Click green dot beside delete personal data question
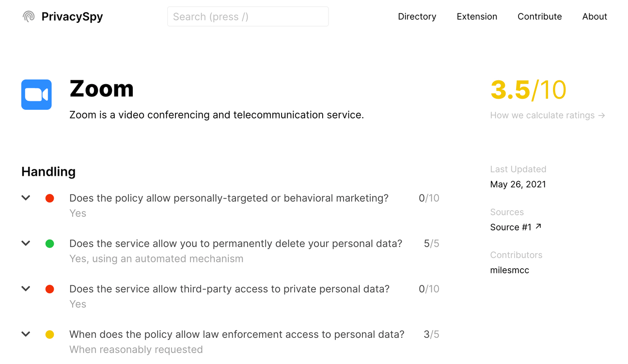The width and height of the screenshot is (628, 364). tap(49, 243)
